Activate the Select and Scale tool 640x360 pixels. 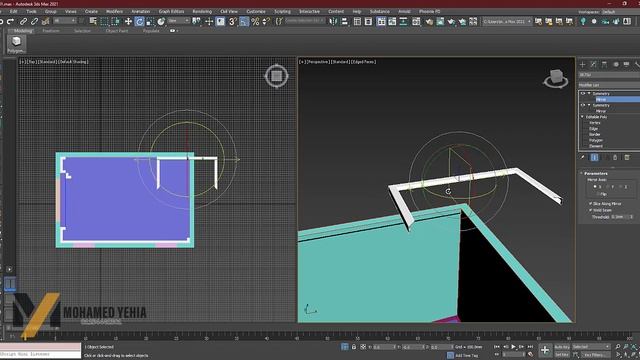[x=150, y=21]
